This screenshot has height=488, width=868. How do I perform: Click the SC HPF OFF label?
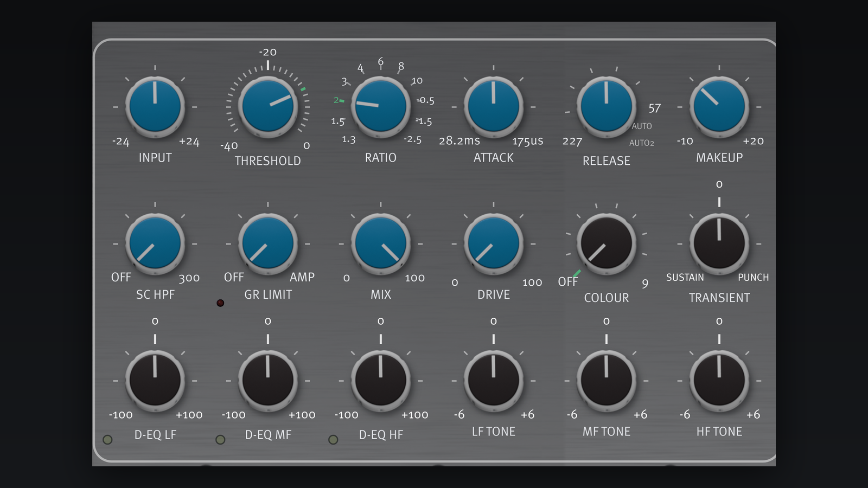(x=121, y=277)
